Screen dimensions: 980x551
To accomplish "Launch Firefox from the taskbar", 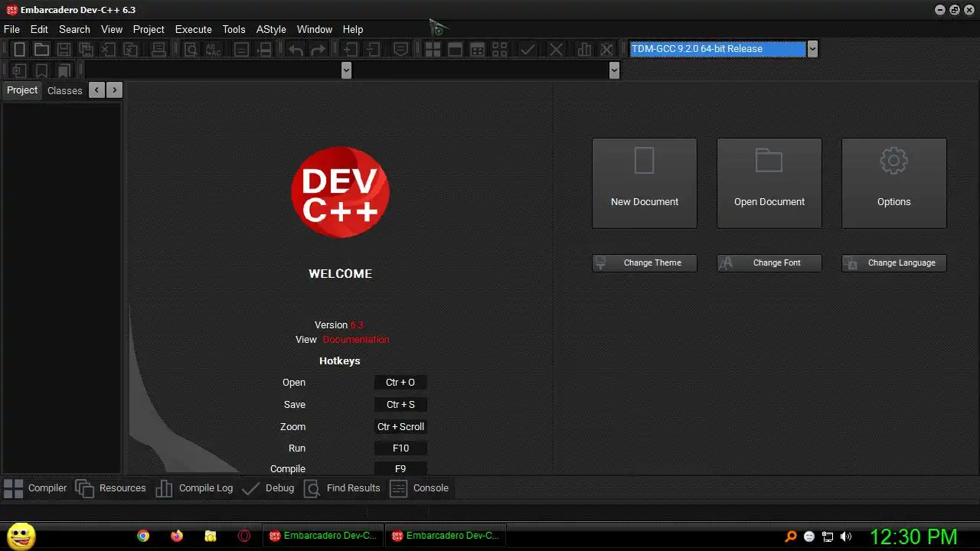I will (177, 536).
